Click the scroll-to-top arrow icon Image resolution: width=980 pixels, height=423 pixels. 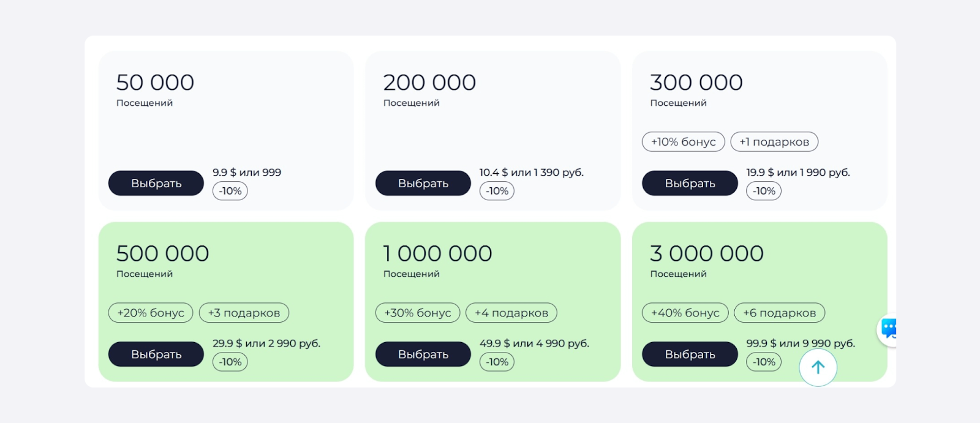[818, 367]
